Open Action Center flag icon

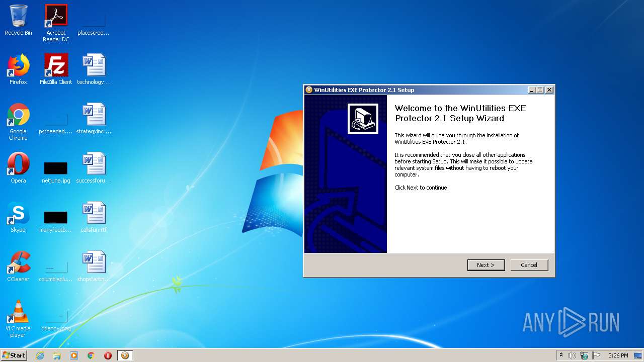coord(596,355)
